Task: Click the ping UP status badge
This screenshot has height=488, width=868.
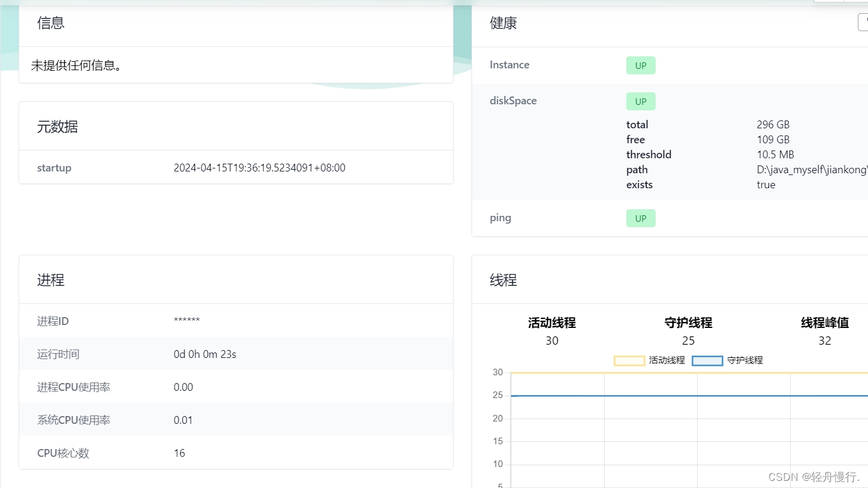Action: (x=641, y=218)
